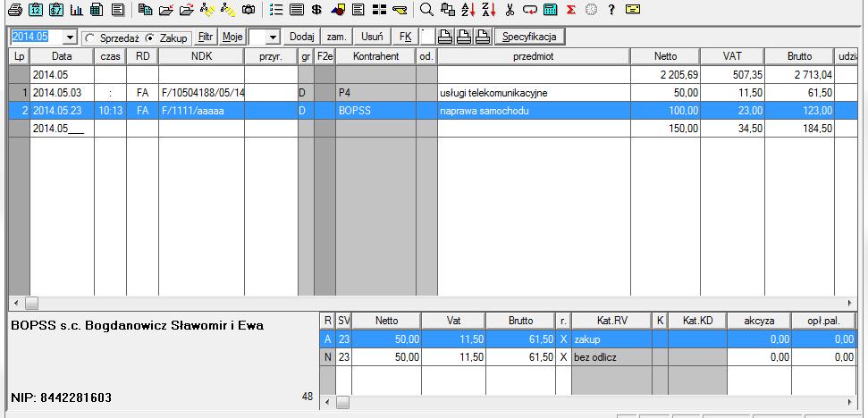Open the bar chart icon

coord(76,10)
